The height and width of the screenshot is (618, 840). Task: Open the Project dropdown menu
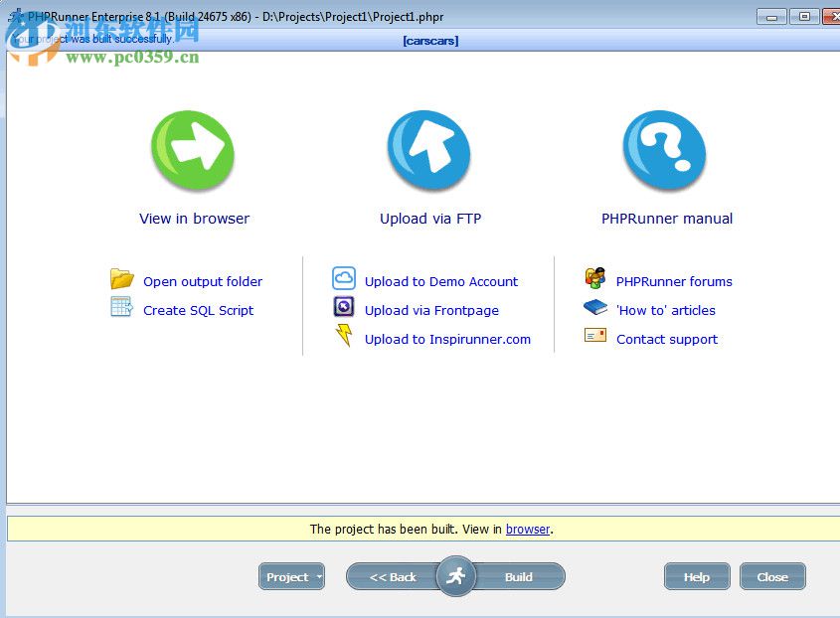point(291,576)
